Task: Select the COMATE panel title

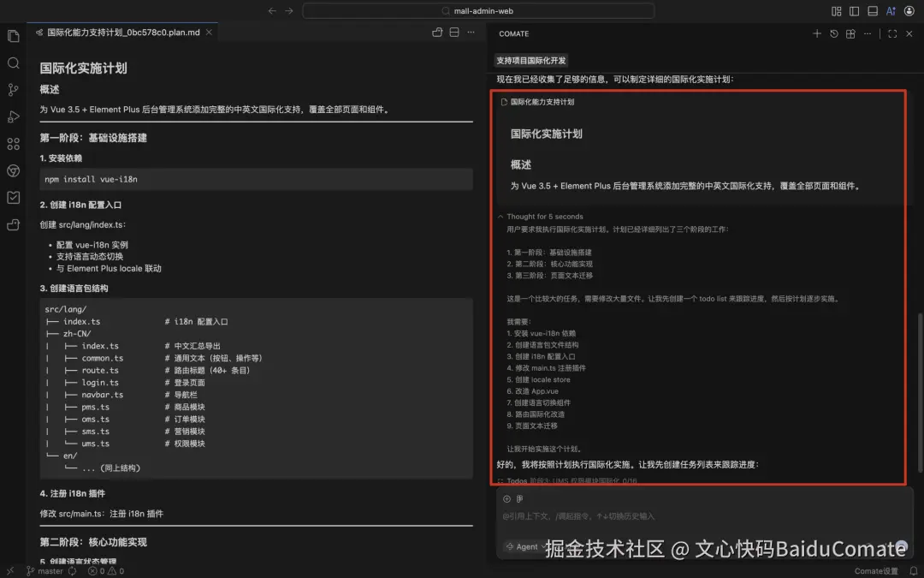Action: pos(514,33)
